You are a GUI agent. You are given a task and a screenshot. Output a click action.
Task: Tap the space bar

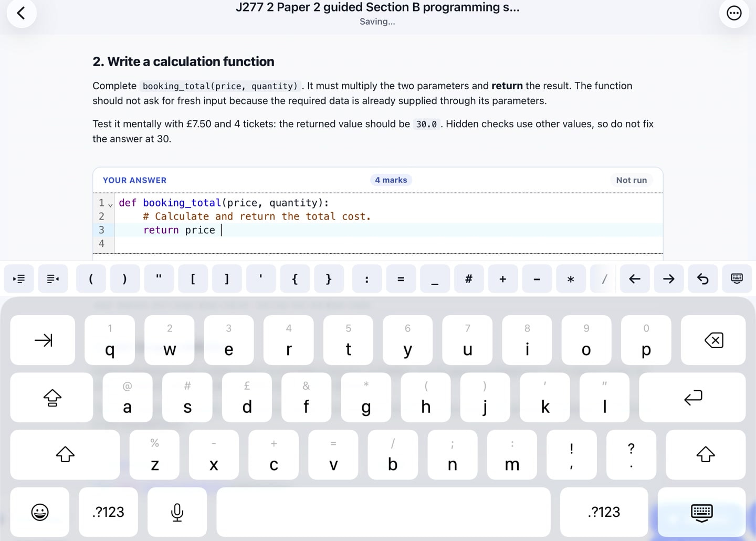point(384,512)
